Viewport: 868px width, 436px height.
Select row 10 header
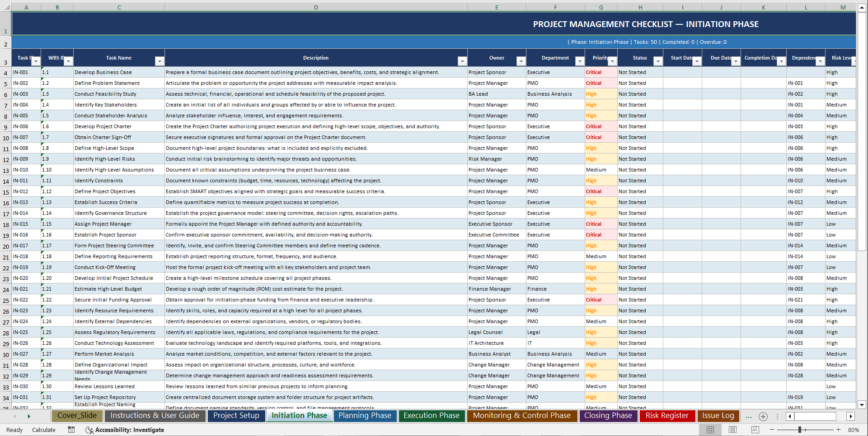pos(6,138)
